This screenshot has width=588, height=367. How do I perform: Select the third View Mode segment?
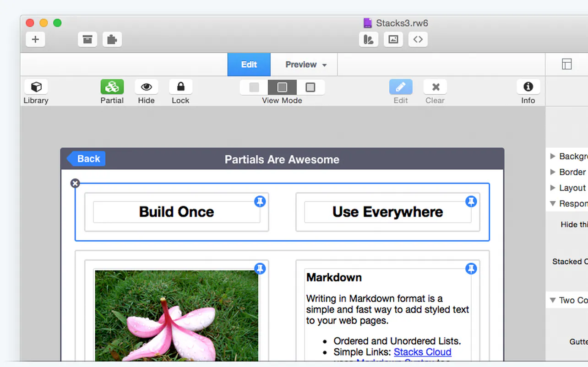click(310, 87)
